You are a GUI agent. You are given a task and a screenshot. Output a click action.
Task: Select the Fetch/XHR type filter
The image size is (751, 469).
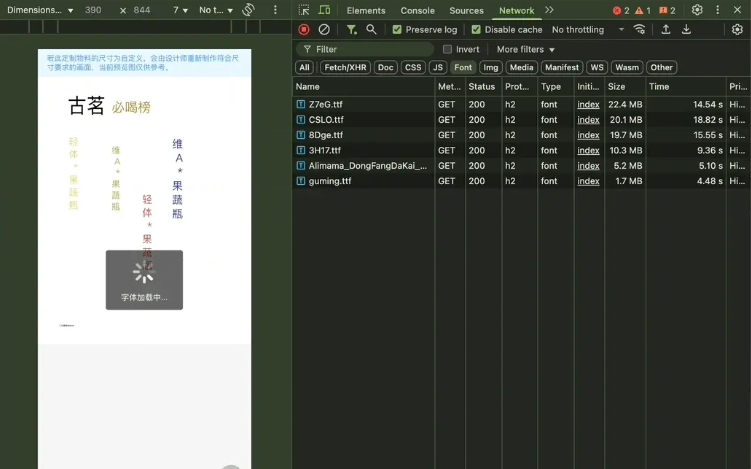(x=345, y=68)
